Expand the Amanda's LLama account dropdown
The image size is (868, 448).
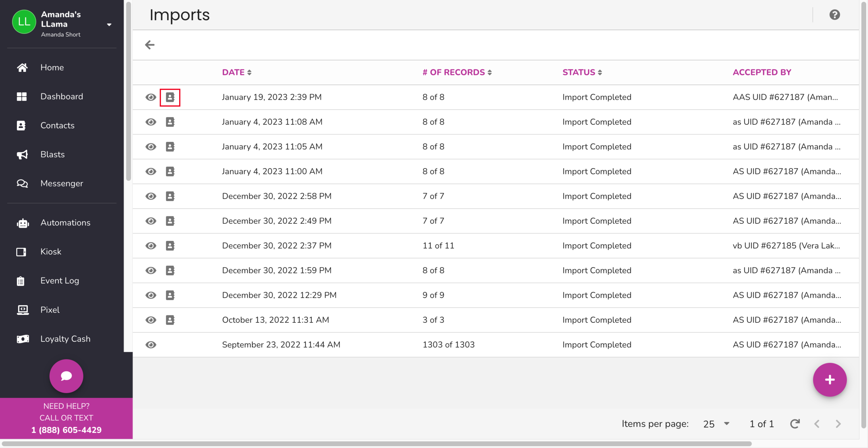point(109,25)
